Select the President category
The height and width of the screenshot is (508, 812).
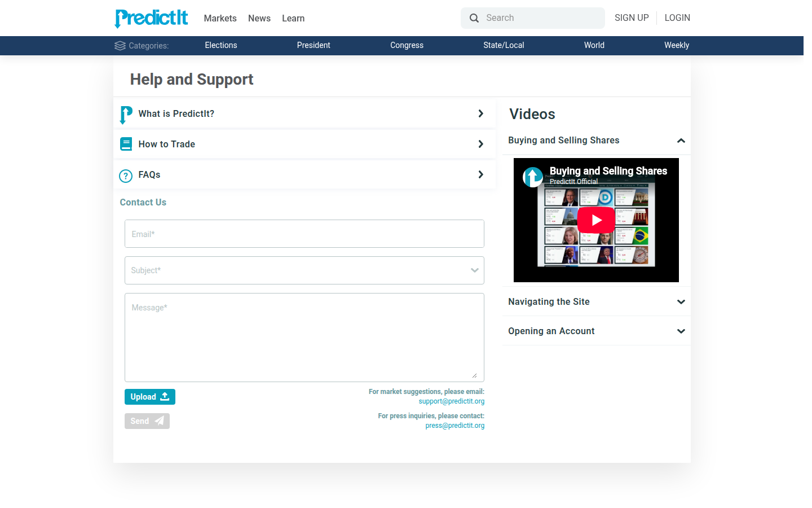314,45
